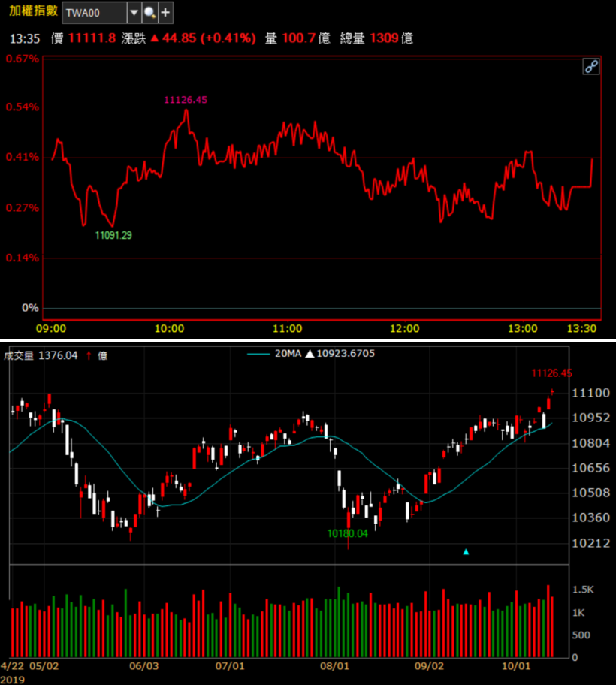Click the red daily high label 11126.45
The width and height of the screenshot is (616, 685).
(551, 373)
